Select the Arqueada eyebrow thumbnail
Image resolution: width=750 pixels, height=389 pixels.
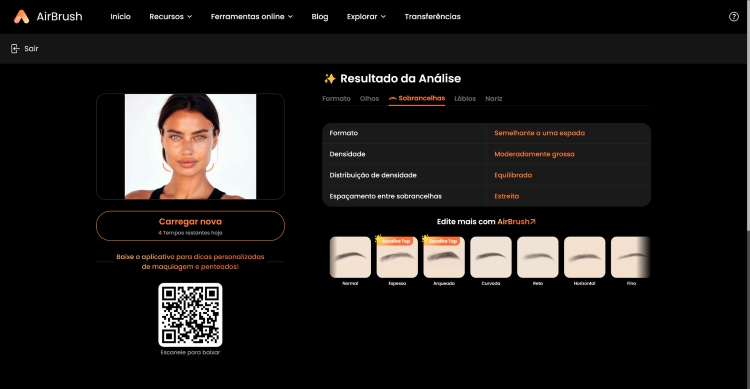click(x=444, y=257)
